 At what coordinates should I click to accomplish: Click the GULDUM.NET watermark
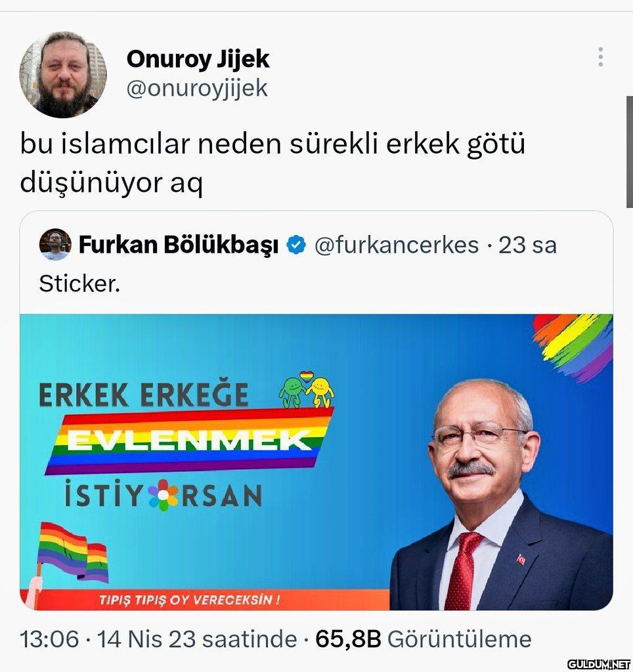tap(599, 663)
